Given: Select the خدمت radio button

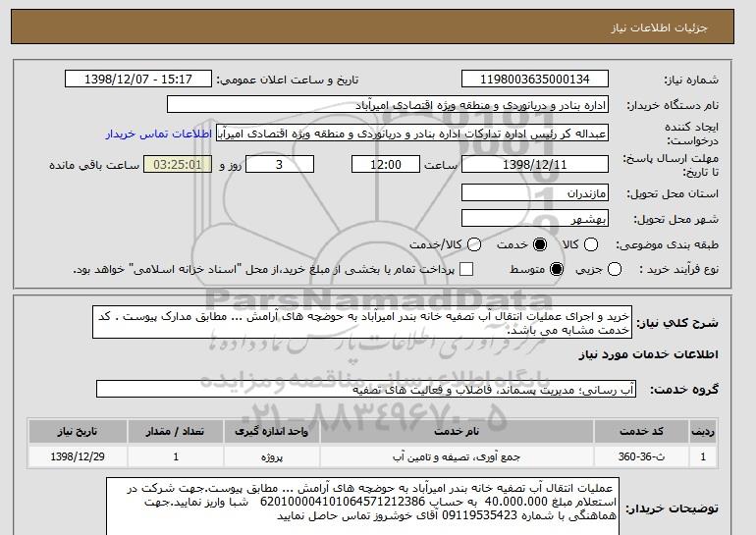Looking at the screenshot, I should point(540,244).
